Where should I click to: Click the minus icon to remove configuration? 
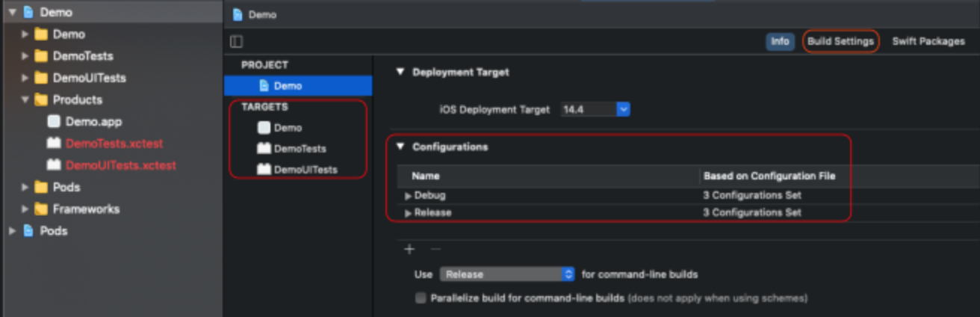(x=435, y=249)
